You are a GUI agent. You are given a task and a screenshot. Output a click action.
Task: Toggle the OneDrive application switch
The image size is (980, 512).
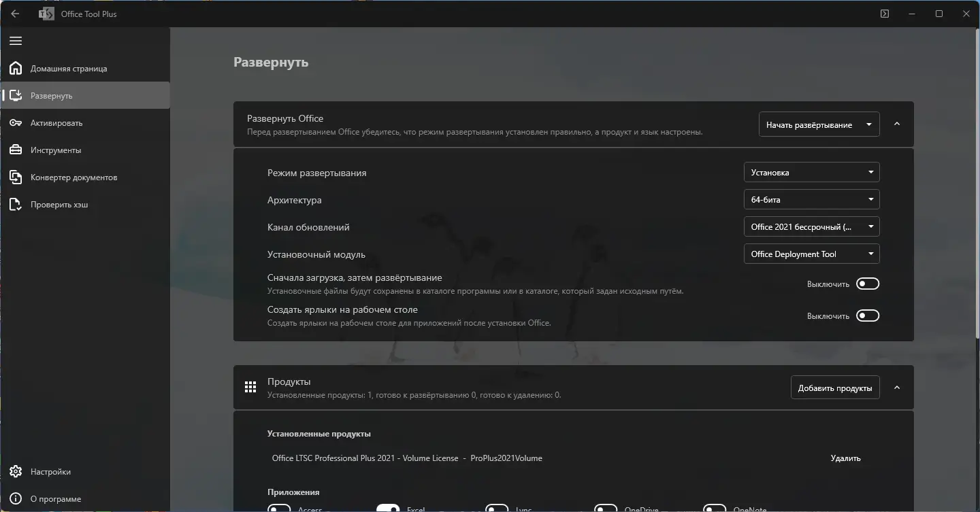point(606,509)
